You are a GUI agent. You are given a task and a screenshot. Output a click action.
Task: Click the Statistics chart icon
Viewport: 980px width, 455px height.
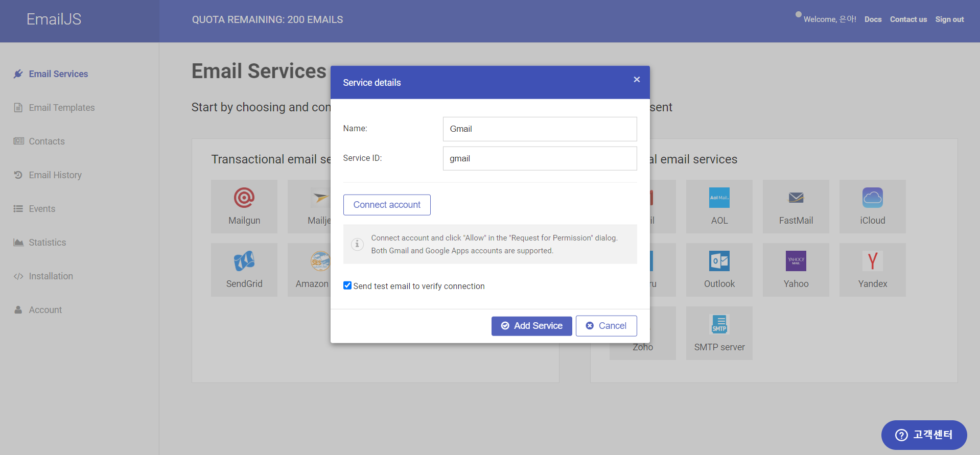[18, 243]
